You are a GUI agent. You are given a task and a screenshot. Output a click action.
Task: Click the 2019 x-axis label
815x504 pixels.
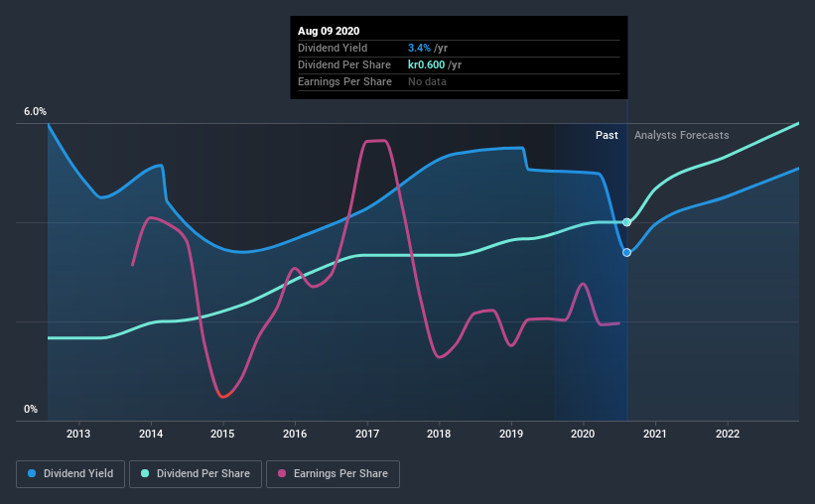(x=511, y=434)
